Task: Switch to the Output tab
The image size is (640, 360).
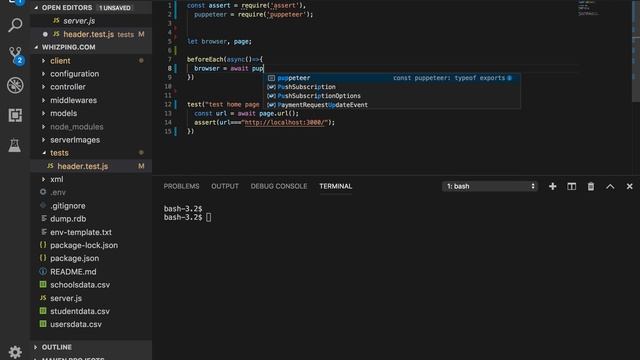Action: coord(224,186)
